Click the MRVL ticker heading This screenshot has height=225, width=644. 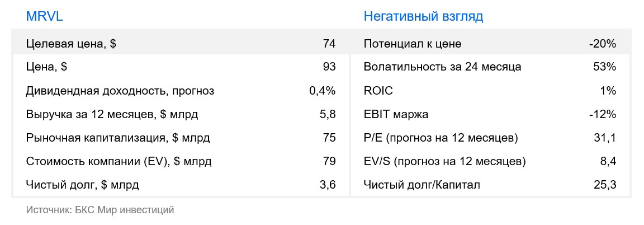45,17
